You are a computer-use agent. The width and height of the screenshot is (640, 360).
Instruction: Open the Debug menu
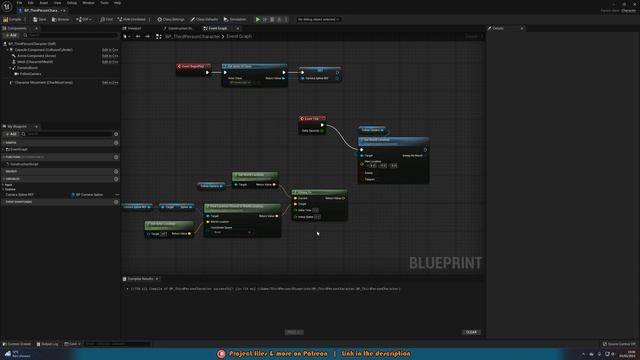[x=72, y=3]
